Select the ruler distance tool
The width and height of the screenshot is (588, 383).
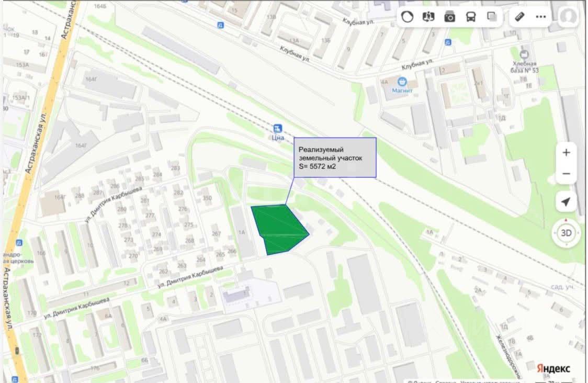pyautogui.click(x=519, y=17)
